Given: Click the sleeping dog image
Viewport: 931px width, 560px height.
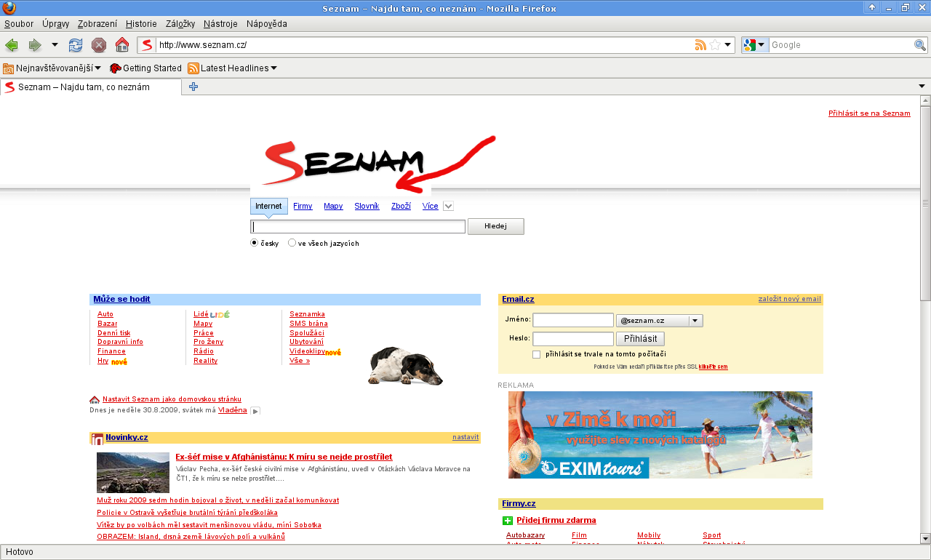Looking at the screenshot, I should point(406,366).
